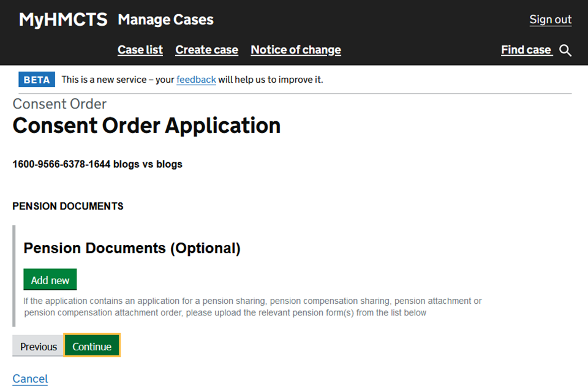588x392 pixels.
Task: Click the magnifying glass search icon
Action: (x=565, y=50)
